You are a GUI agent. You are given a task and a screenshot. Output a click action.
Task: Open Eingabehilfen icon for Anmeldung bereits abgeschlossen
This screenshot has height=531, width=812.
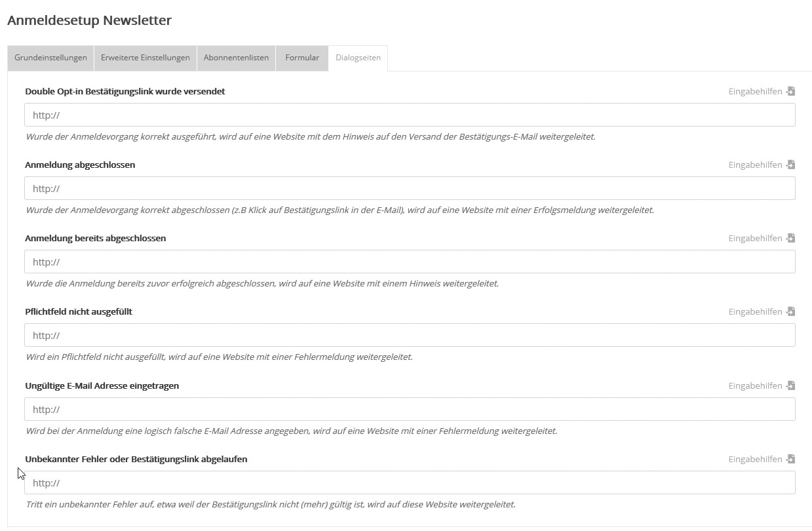point(790,238)
